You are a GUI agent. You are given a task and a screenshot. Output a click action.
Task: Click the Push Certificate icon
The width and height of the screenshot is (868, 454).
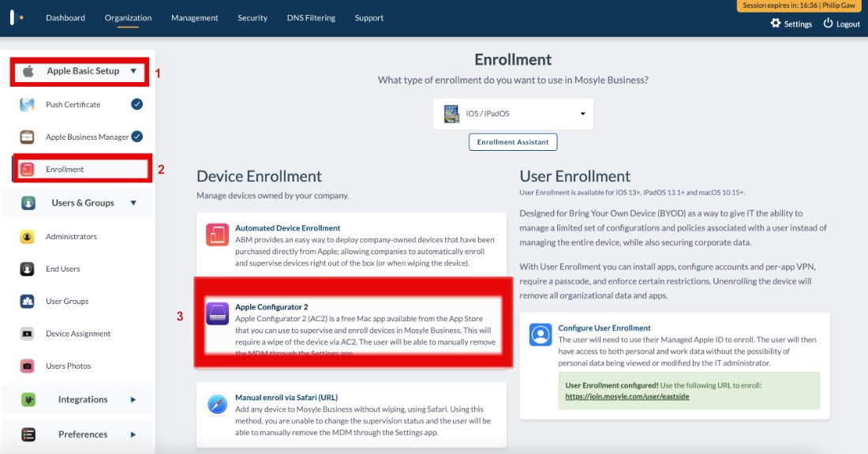click(x=27, y=104)
